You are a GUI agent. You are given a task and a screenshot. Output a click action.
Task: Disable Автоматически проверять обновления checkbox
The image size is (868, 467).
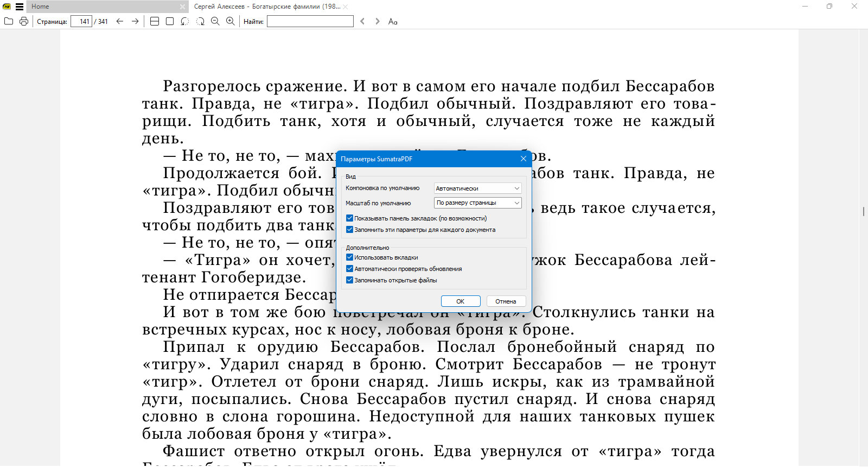(x=349, y=269)
